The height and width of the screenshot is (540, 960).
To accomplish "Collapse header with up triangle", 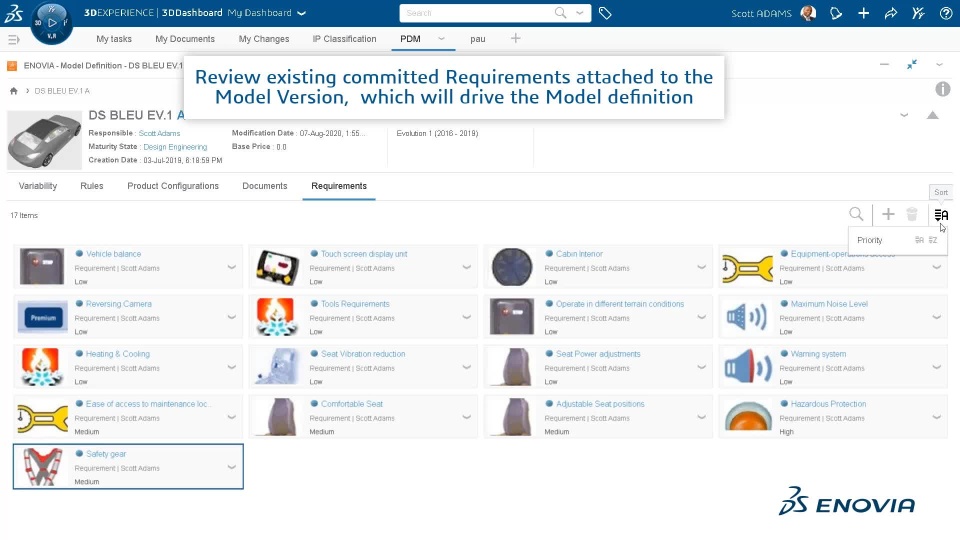I will click(x=932, y=115).
